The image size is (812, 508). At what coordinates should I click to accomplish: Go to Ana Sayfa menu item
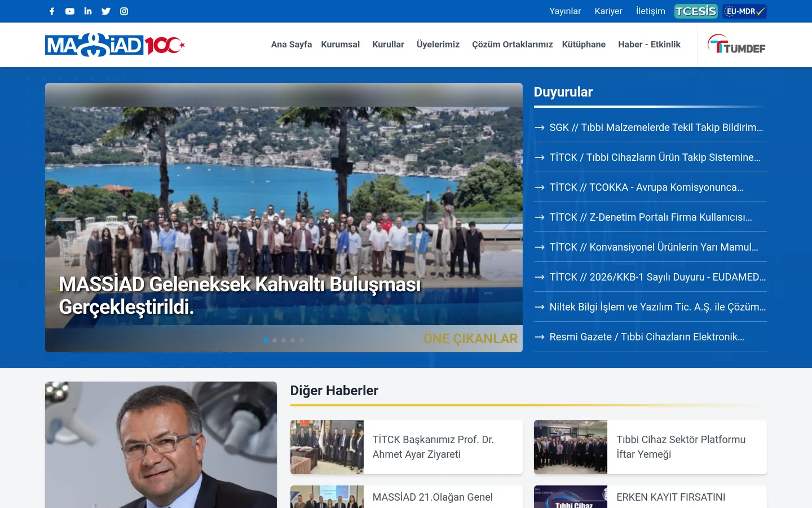click(292, 45)
